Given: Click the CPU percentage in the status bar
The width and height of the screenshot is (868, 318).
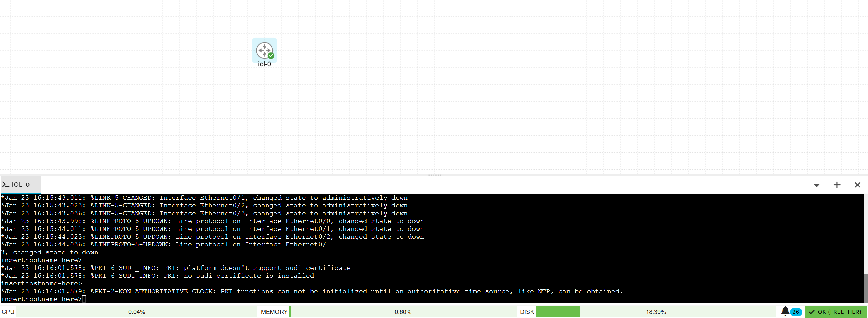Looking at the screenshot, I should 136,312.
